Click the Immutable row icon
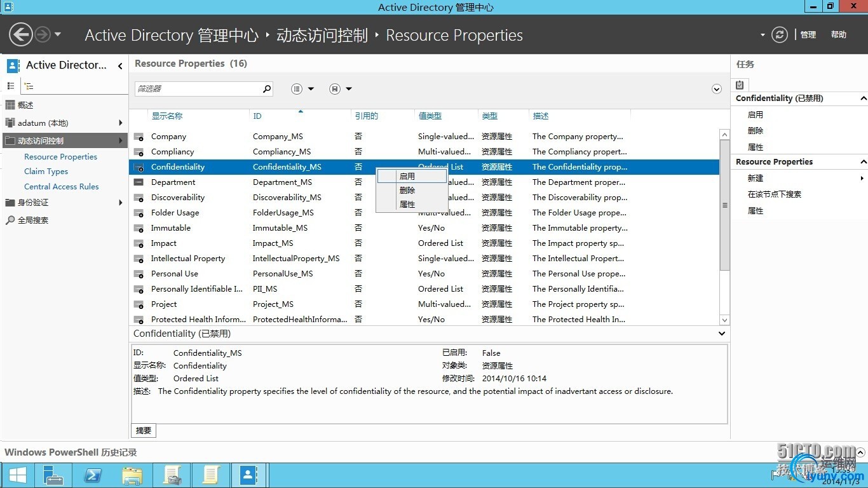The width and height of the screenshot is (868, 488). 139,228
